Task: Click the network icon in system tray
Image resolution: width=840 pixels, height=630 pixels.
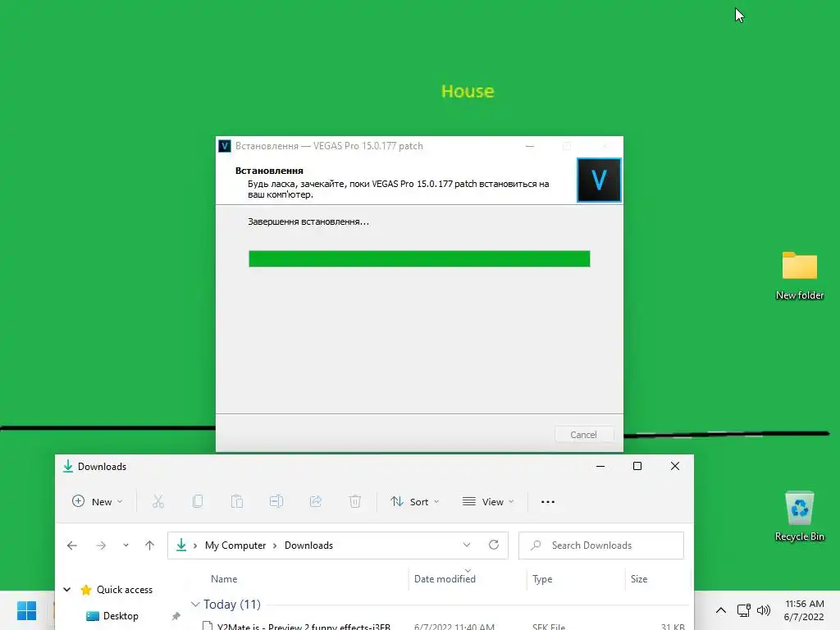Action: point(743,610)
